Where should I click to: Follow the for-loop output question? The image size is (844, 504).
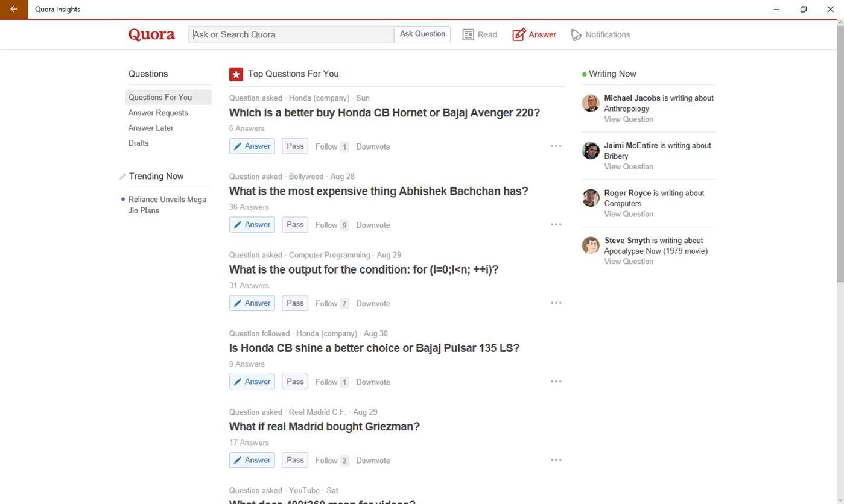pos(332,303)
